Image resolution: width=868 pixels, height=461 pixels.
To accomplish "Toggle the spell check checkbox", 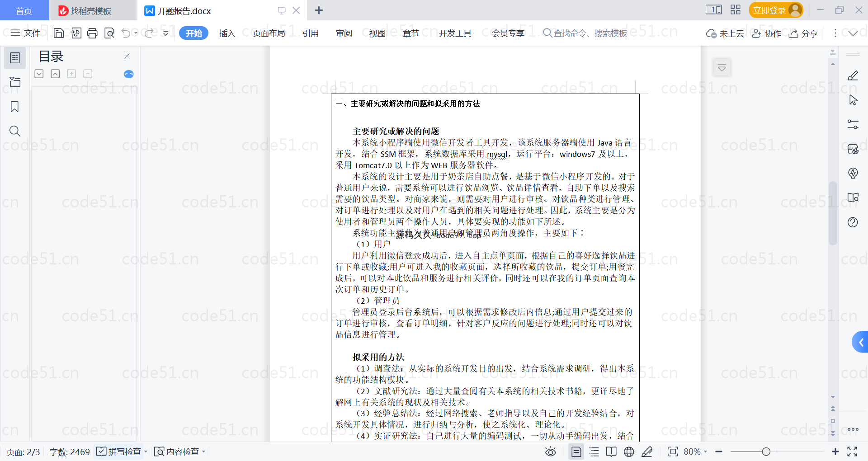I will [x=102, y=452].
